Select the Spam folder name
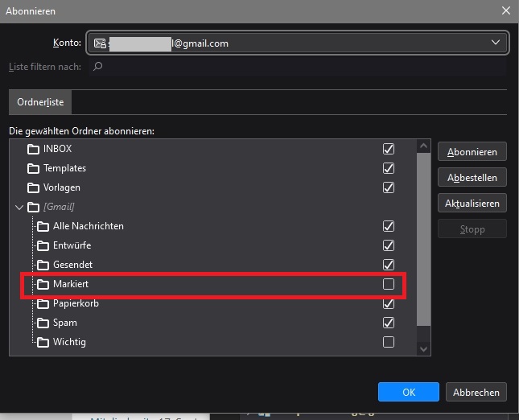519x420 pixels. click(x=65, y=323)
